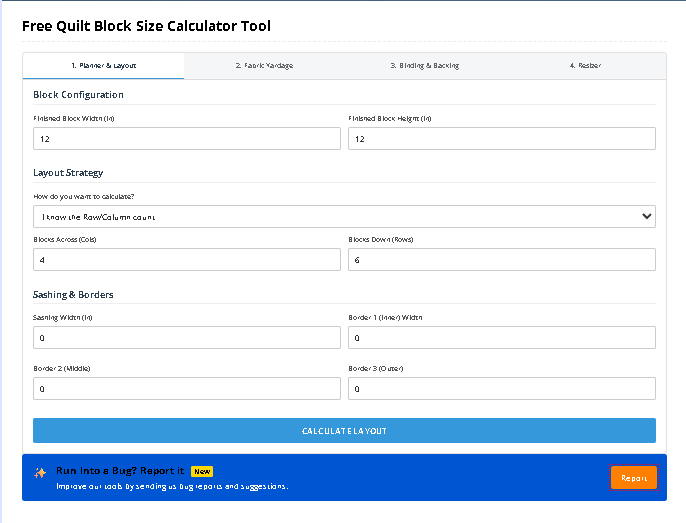Click the Sashing & Borders section heading
686x523 pixels.
(73, 295)
